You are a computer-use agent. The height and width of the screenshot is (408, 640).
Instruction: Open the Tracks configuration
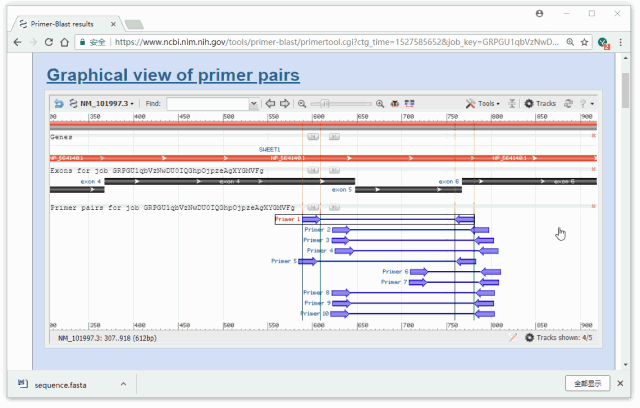[540, 104]
